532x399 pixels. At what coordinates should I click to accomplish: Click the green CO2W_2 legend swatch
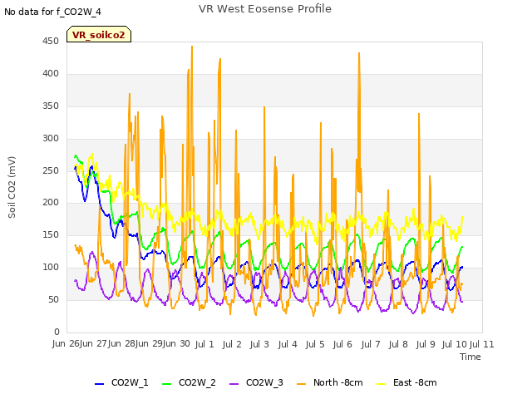[166, 384]
